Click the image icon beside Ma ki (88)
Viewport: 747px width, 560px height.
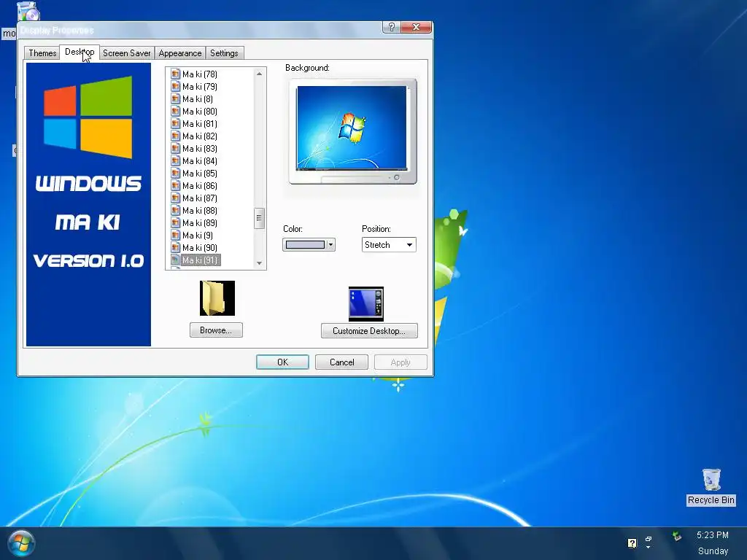coord(175,211)
